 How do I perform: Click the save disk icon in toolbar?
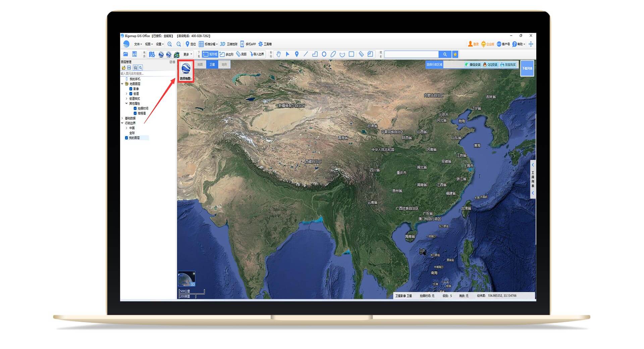click(135, 54)
